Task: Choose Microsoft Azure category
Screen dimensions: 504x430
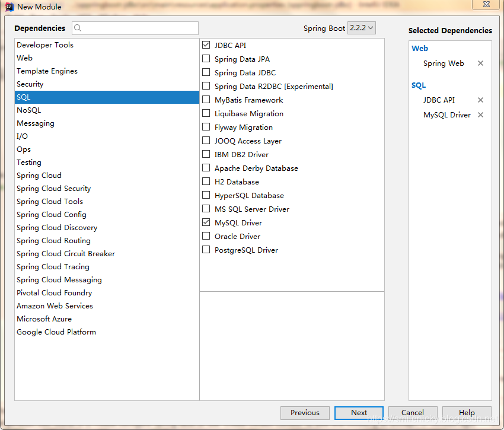Action: tap(107, 319)
